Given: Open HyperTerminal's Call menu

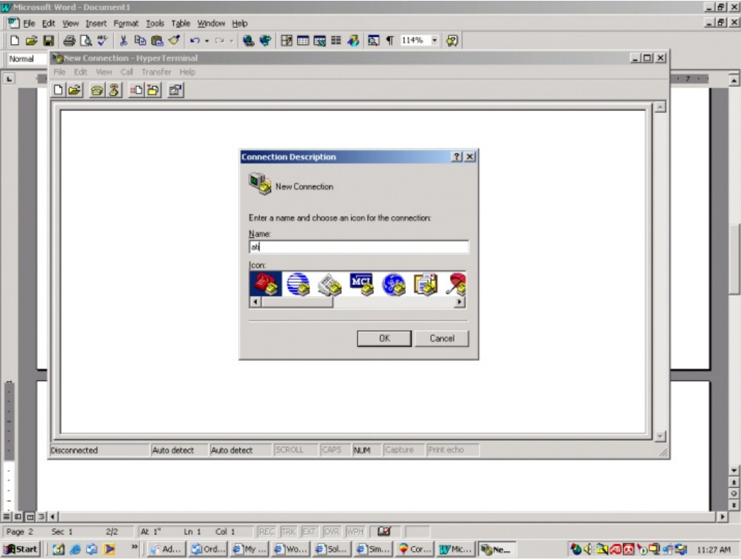Looking at the screenshot, I should [127, 71].
